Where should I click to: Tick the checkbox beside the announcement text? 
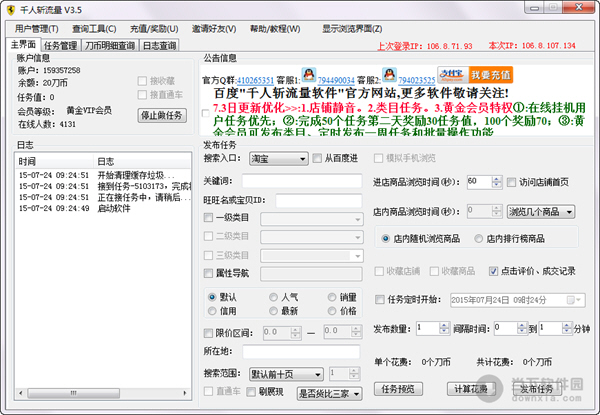pyautogui.click(x=205, y=113)
